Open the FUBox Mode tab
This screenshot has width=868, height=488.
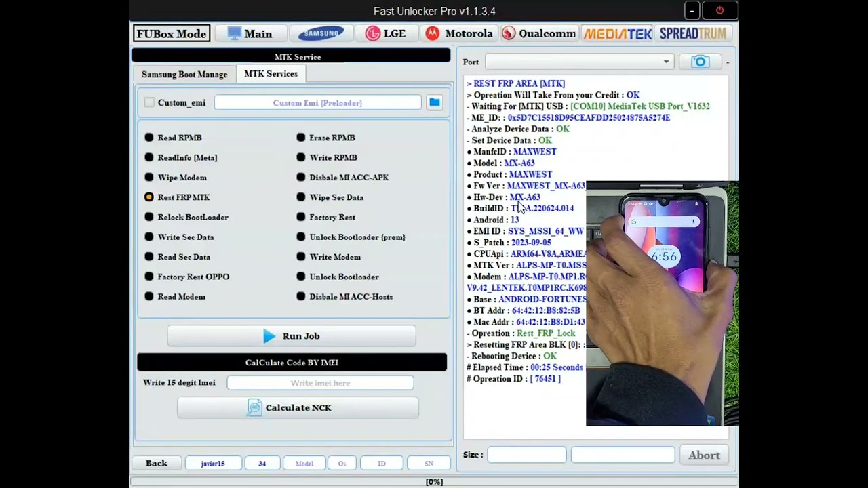(x=171, y=33)
